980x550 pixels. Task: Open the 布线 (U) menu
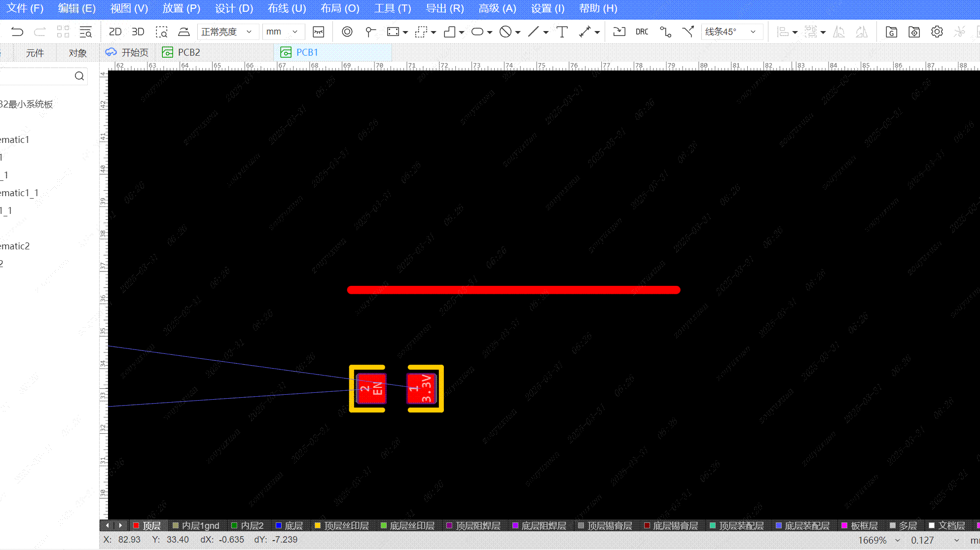287,8
